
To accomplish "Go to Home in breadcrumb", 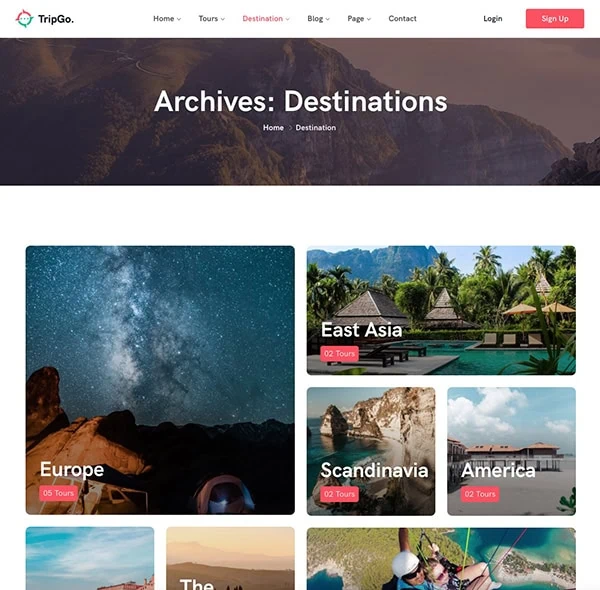I will pos(273,127).
